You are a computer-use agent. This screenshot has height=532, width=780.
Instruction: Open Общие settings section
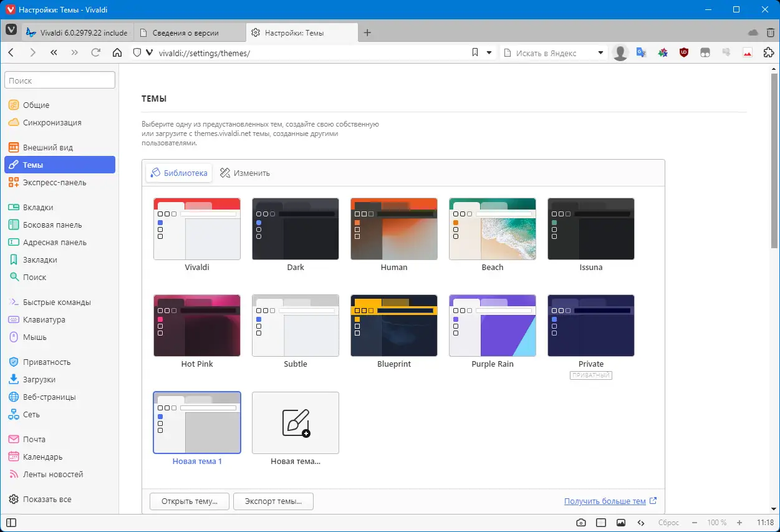click(x=60, y=105)
